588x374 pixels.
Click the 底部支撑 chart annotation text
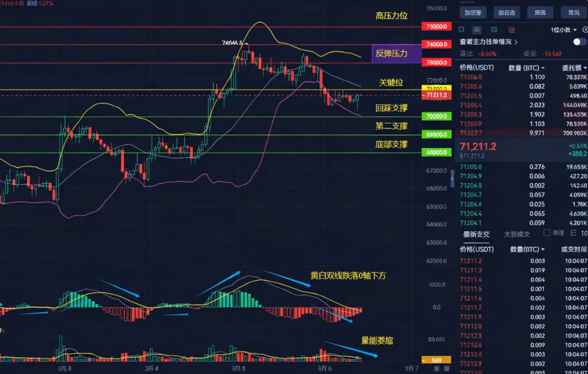(x=391, y=144)
